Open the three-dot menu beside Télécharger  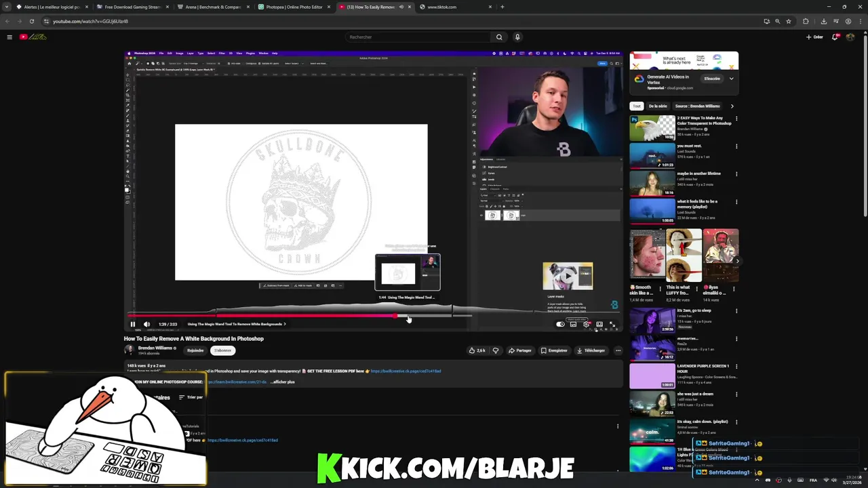point(618,350)
